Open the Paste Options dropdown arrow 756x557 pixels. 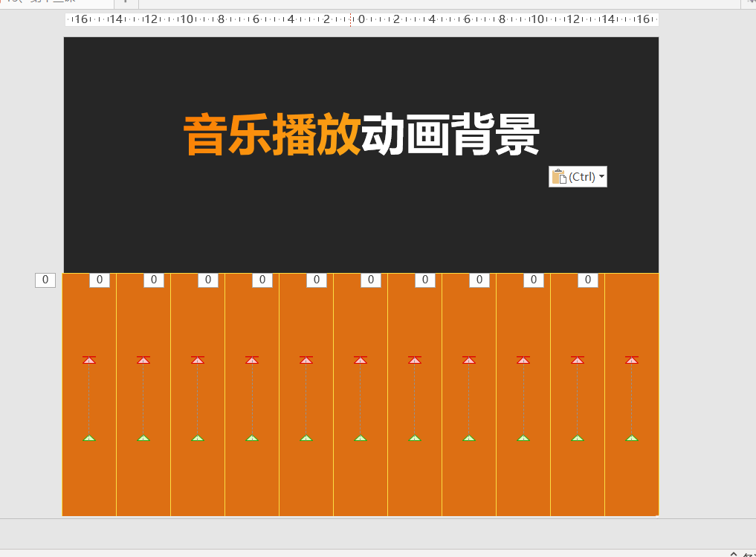[601, 176]
